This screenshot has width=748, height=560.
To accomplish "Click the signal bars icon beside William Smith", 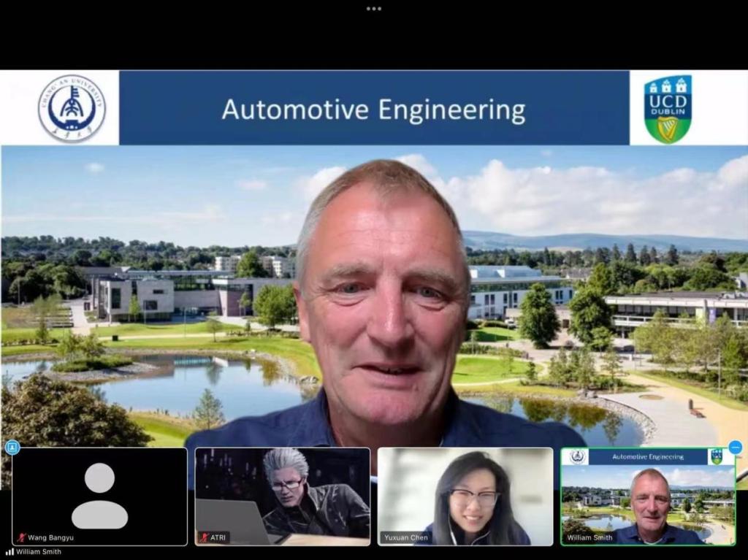I will click(9, 553).
